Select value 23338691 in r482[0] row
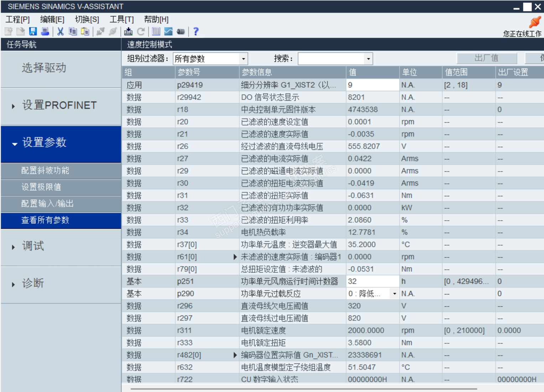Screen dimensions: 544x392 click(365, 355)
